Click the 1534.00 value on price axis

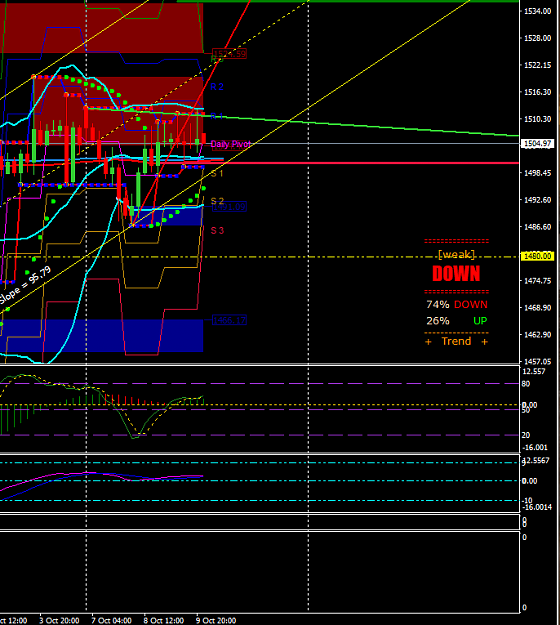click(538, 11)
